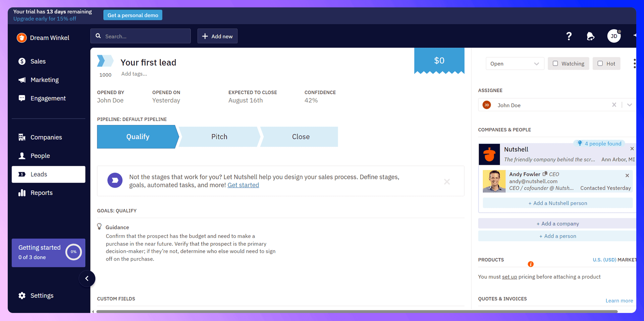Click Add a company

point(557,223)
